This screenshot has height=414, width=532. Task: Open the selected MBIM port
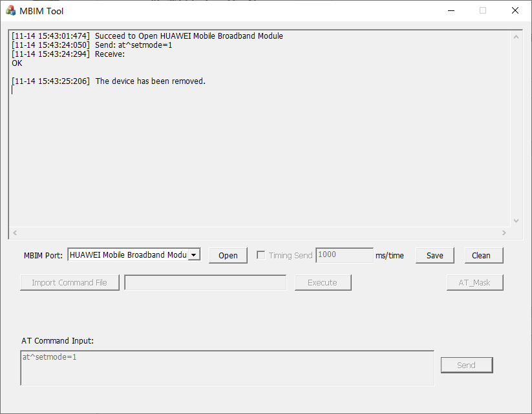click(x=228, y=255)
